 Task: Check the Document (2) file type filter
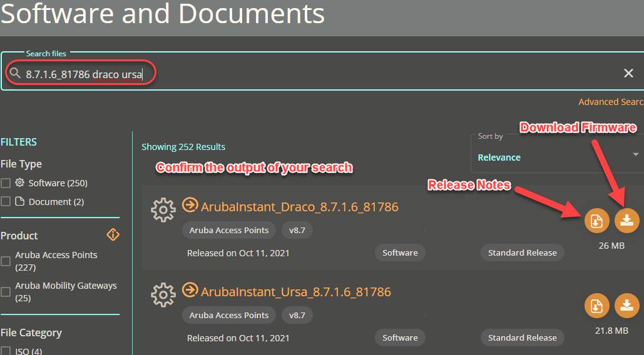[x=6, y=201]
